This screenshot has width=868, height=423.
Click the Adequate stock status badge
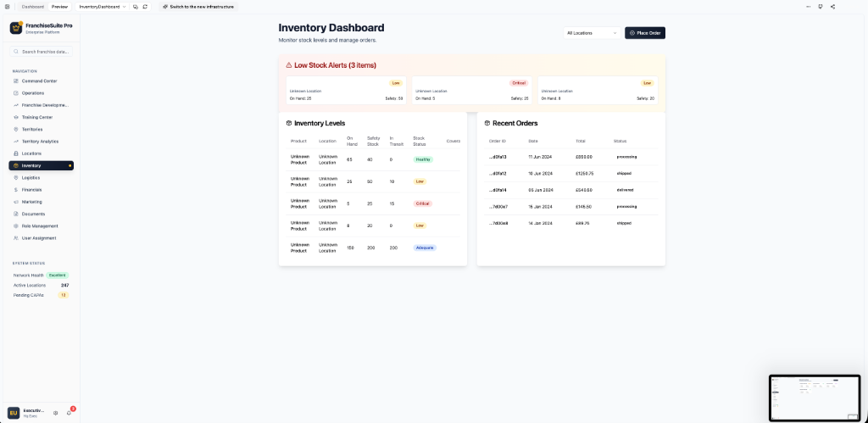point(425,248)
